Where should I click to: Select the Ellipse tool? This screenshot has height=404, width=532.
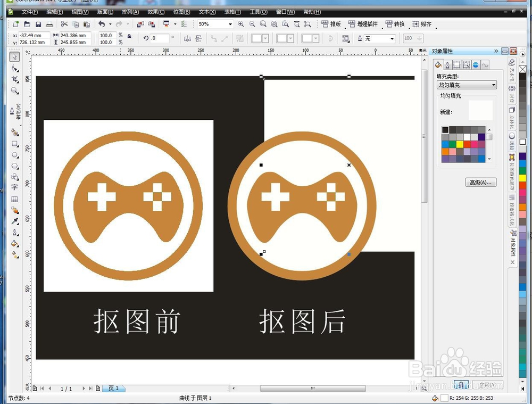(14, 155)
